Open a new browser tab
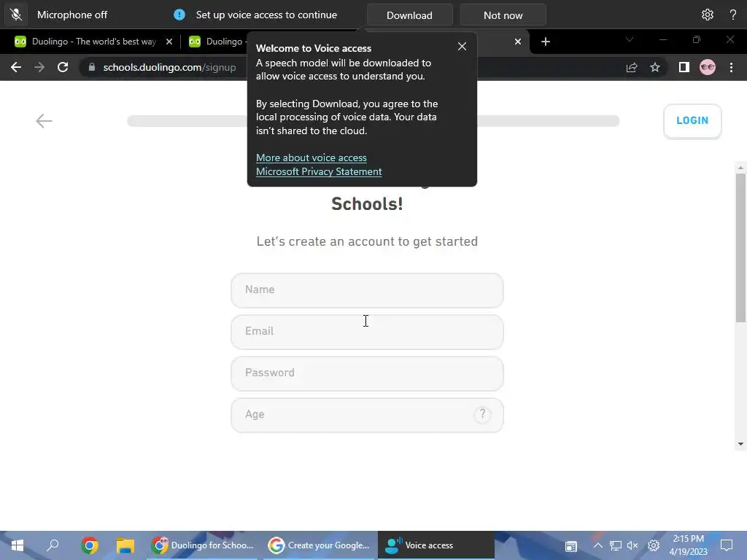This screenshot has height=560, width=747. coord(546,42)
